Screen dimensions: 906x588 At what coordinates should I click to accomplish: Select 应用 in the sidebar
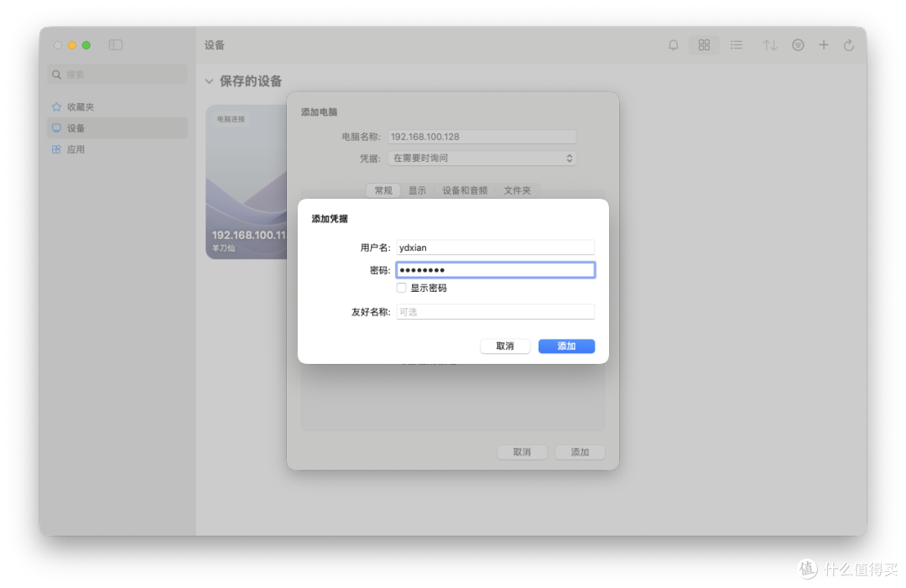pyautogui.click(x=117, y=149)
